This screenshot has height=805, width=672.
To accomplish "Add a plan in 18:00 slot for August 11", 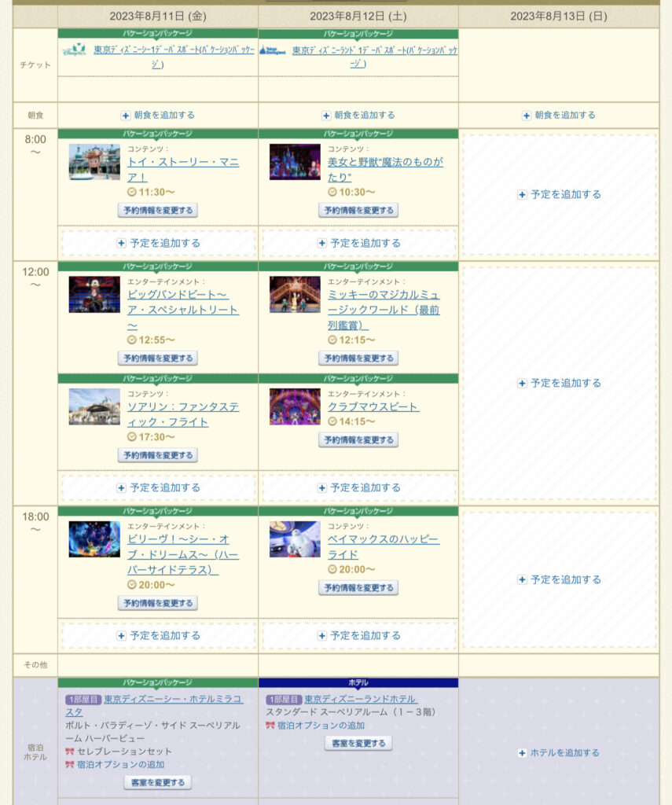I will click(158, 635).
